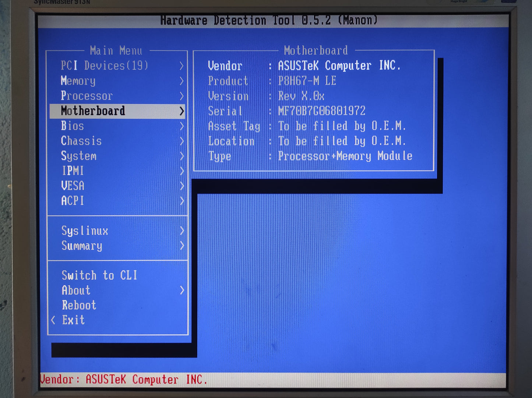
Task: Click Switch to CLI
Action: pyautogui.click(x=99, y=275)
